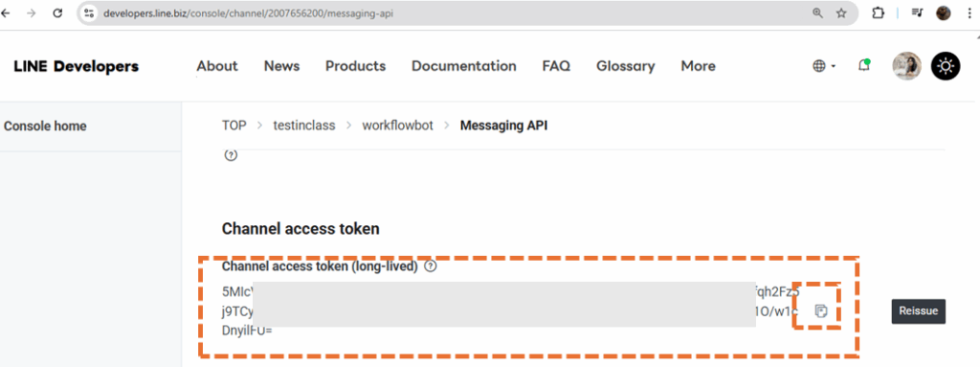Open site information icon in address bar
This screenshot has width=980, height=367.
pos(90,13)
